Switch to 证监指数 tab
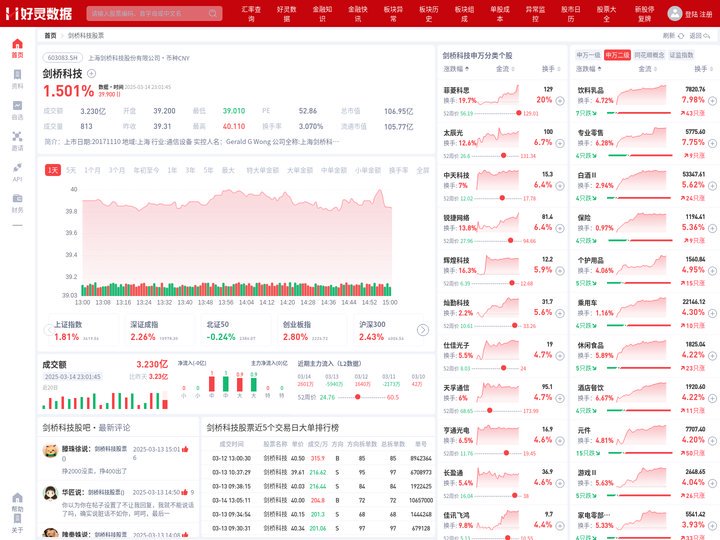The height and width of the screenshot is (540, 720). 681,55
